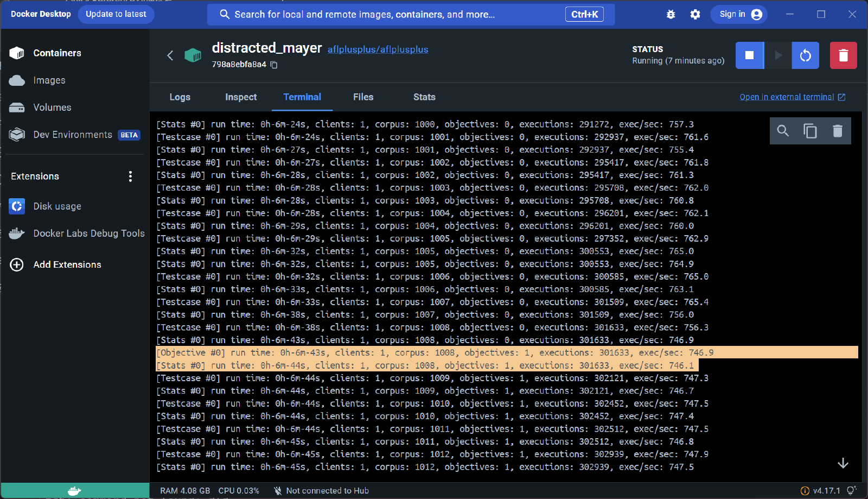Jump to latest output with down arrow

tap(843, 463)
